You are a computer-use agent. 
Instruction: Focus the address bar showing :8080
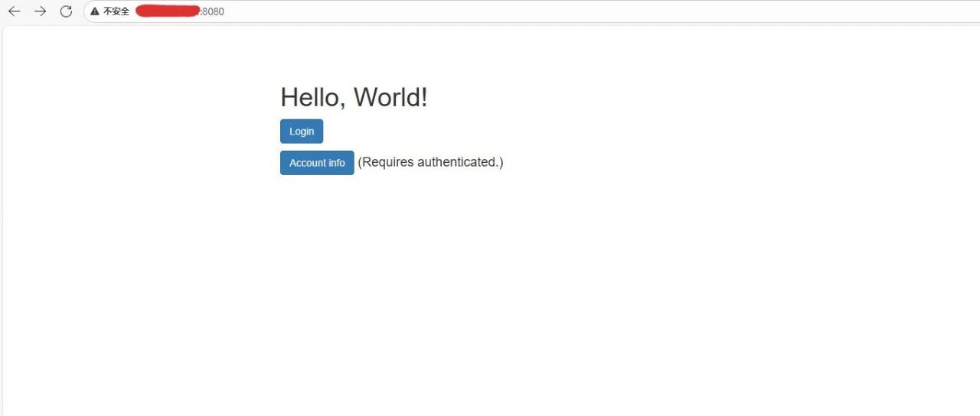[531, 11]
